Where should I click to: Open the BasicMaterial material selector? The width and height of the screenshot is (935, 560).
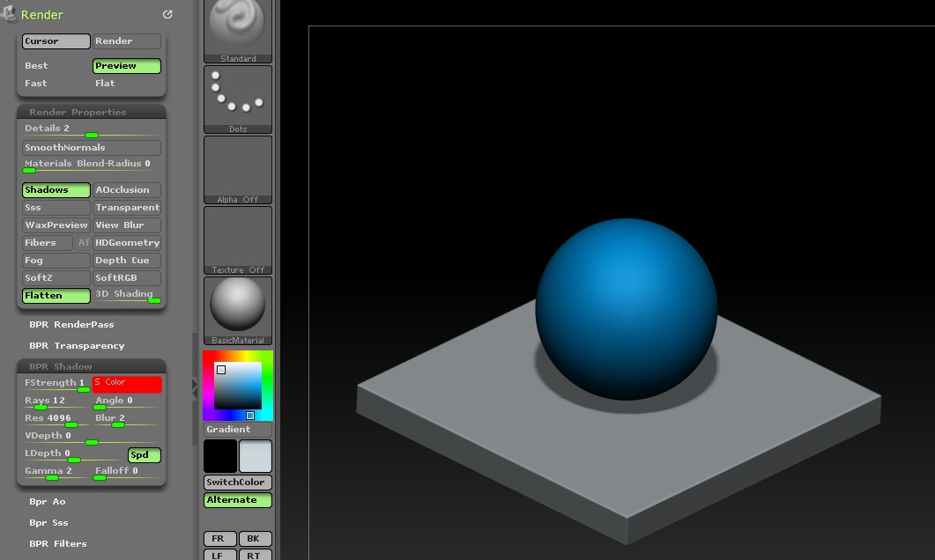click(238, 311)
